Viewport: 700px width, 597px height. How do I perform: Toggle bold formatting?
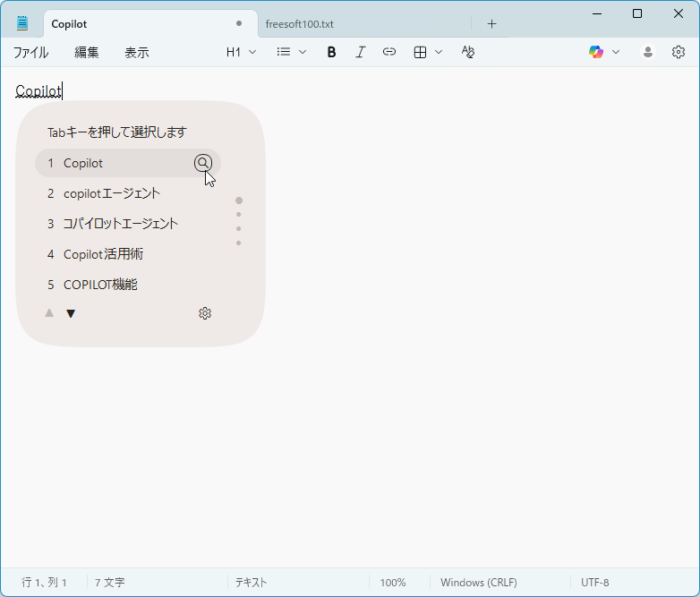331,52
